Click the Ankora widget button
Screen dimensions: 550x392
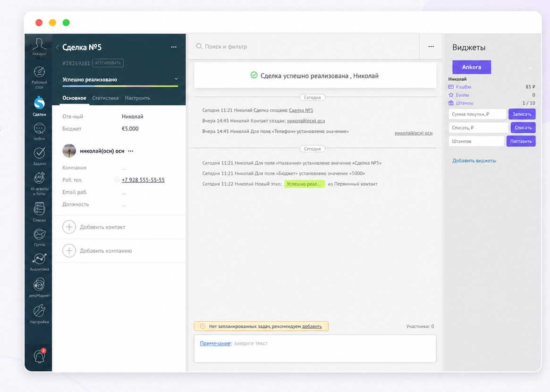coord(472,67)
